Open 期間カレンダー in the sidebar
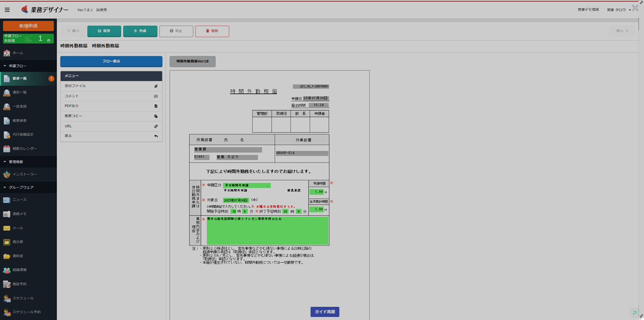This screenshot has width=644, height=320. tap(28, 149)
